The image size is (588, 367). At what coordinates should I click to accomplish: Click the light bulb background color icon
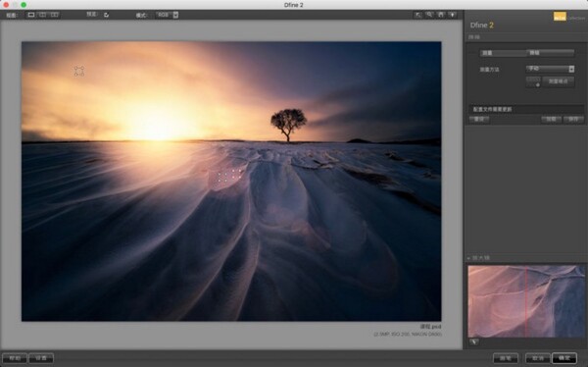tap(453, 15)
